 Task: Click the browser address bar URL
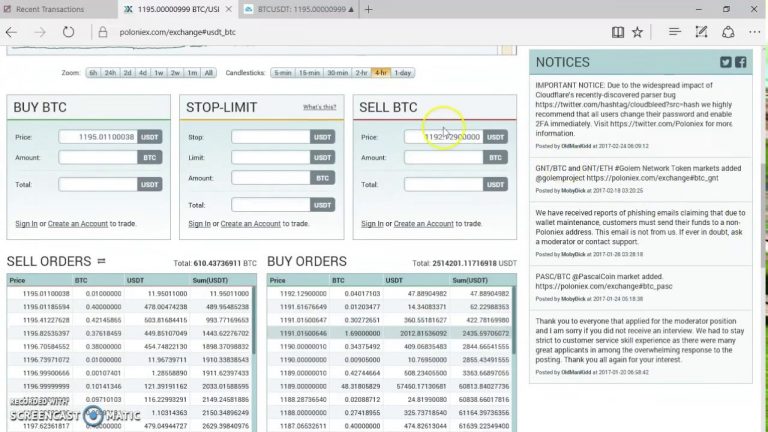click(177, 32)
